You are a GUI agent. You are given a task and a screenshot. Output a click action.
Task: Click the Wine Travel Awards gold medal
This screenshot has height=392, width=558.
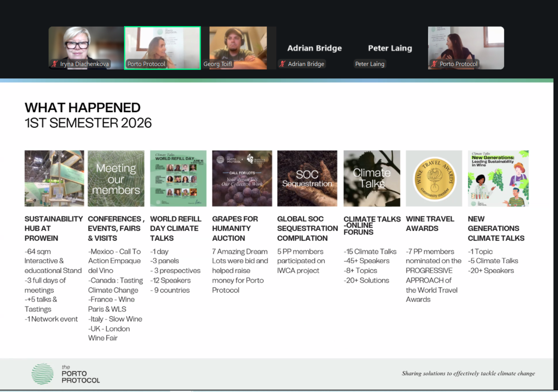click(x=434, y=178)
